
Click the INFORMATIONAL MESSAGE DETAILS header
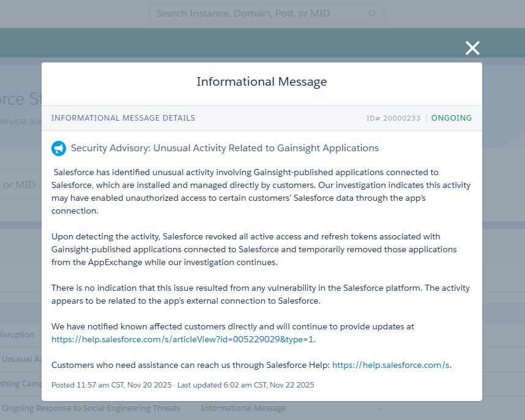(x=123, y=118)
